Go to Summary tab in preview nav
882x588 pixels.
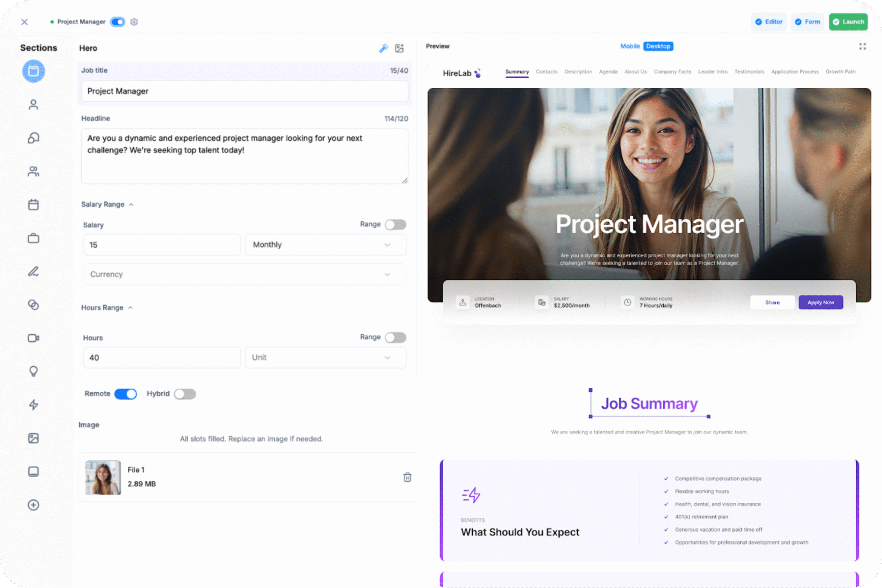(x=517, y=72)
